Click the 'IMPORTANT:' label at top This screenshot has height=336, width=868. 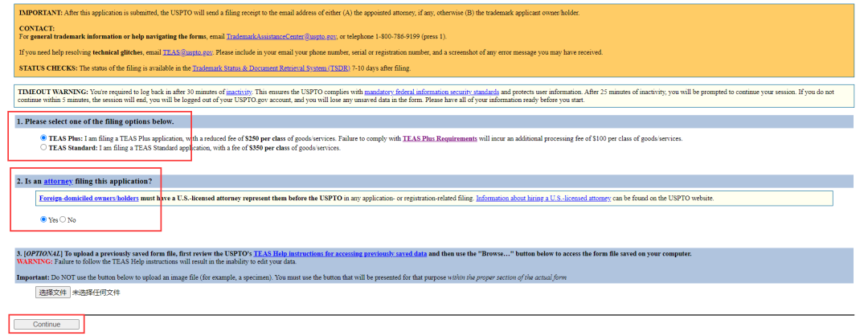pos(41,13)
